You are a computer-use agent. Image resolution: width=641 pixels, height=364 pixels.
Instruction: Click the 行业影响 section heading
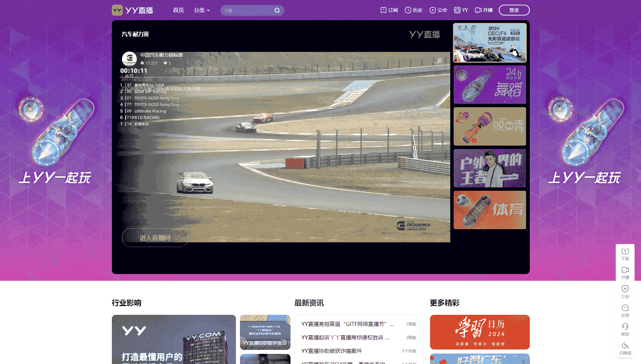[x=126, y=303]
